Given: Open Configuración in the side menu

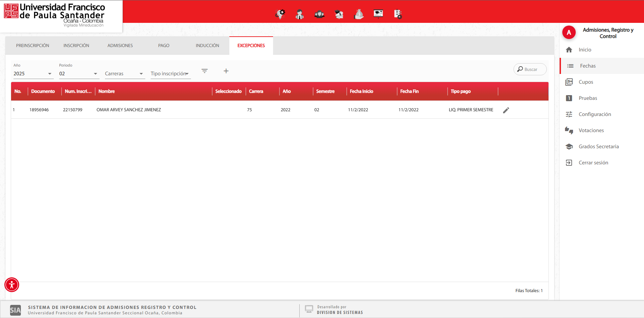Looking at the screenshot, I should click(595, 114).
